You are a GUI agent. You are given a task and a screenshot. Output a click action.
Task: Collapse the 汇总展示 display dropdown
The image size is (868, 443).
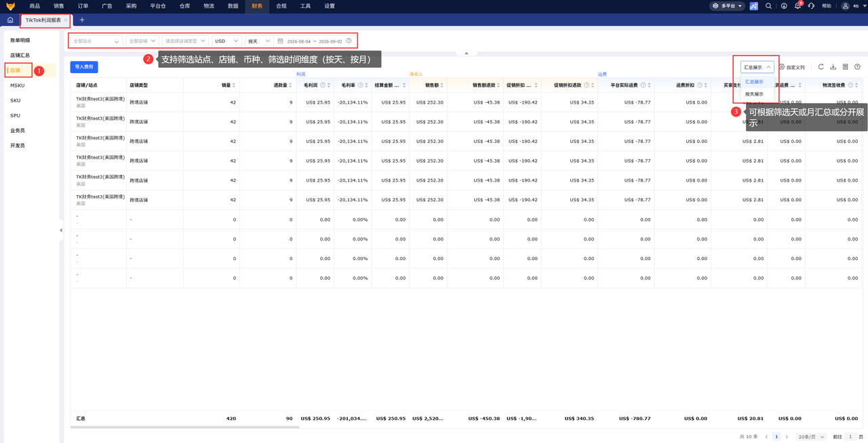click(757, 67)
